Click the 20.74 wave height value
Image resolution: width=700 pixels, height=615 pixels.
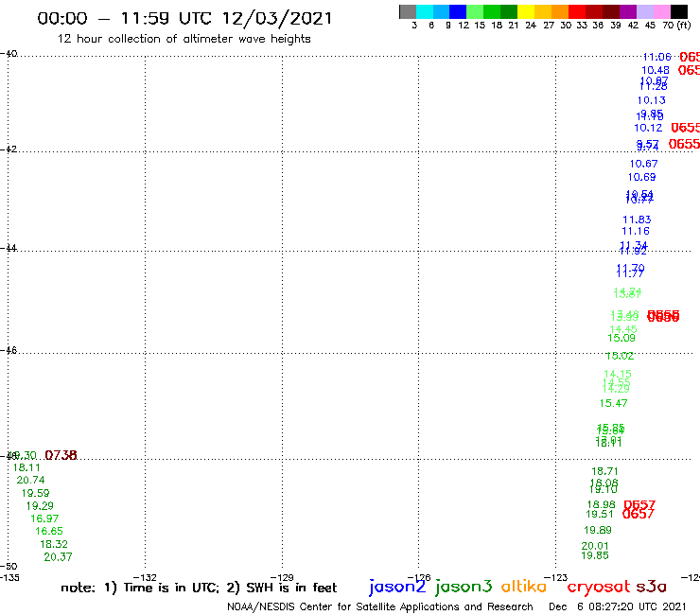pos(31,480)
